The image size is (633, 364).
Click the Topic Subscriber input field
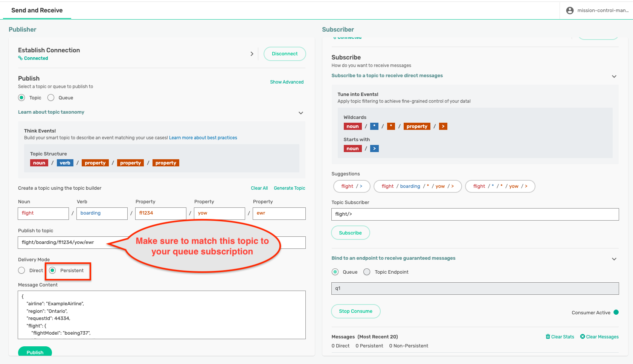coord(475,214)
